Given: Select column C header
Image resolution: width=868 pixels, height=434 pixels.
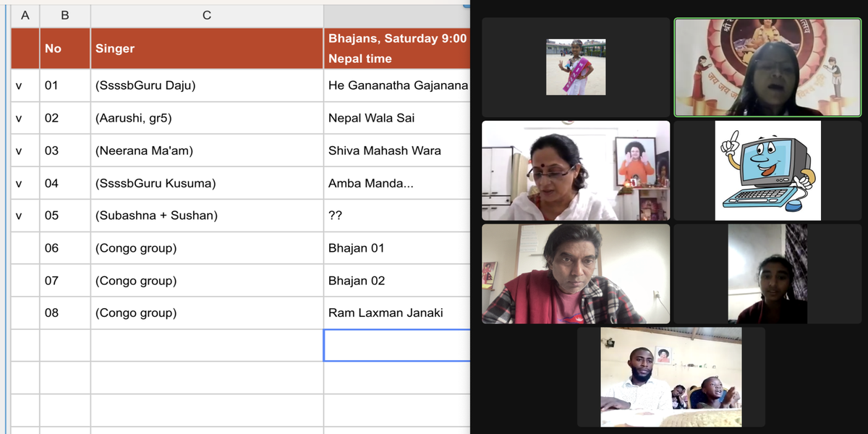Looking at the screenshot, I should [x=207, y=14].
